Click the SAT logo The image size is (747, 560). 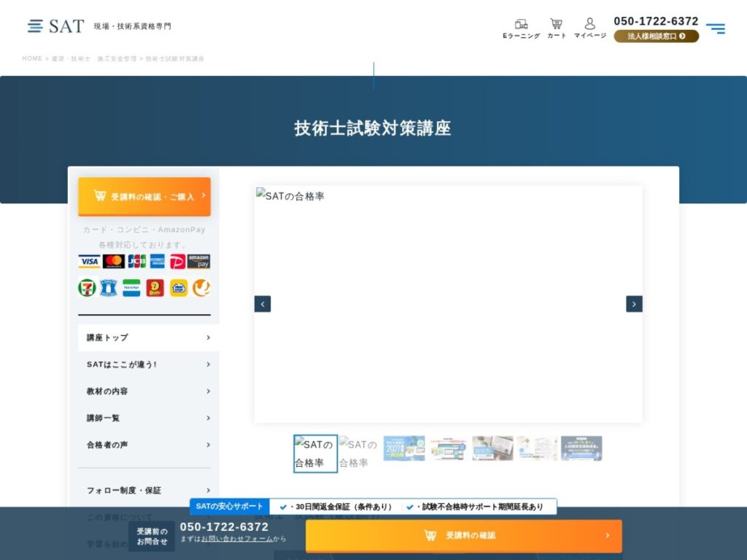coord(55,26)
